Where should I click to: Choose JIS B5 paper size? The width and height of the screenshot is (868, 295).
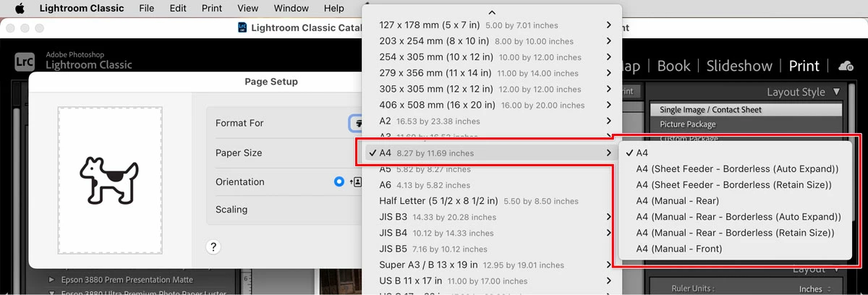tap(493, 249)
